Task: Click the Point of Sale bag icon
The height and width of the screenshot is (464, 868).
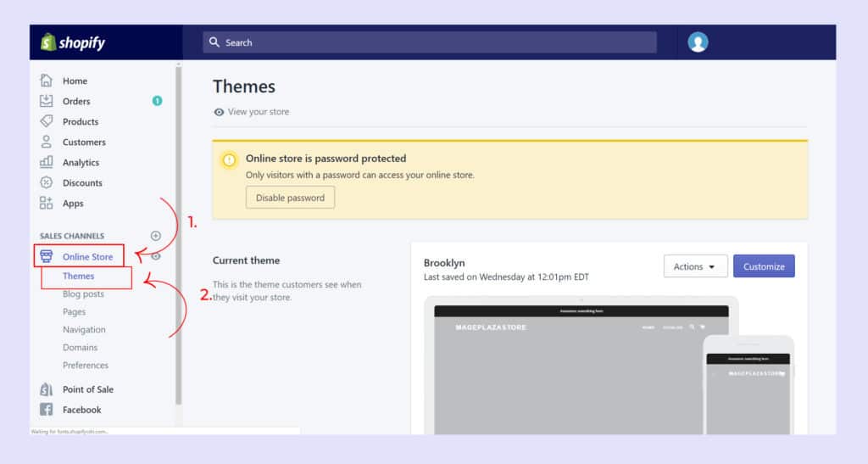Action: 47,389
